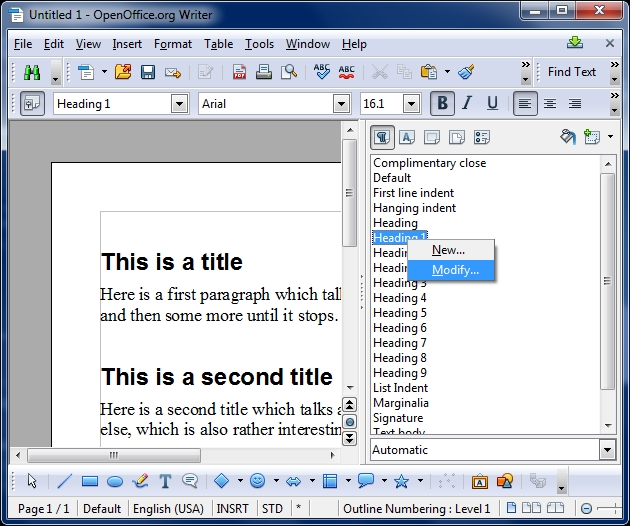The height and width of the screenshot is (526, 630).
Task: Print file directly icon
Action: tap(264, 72)
